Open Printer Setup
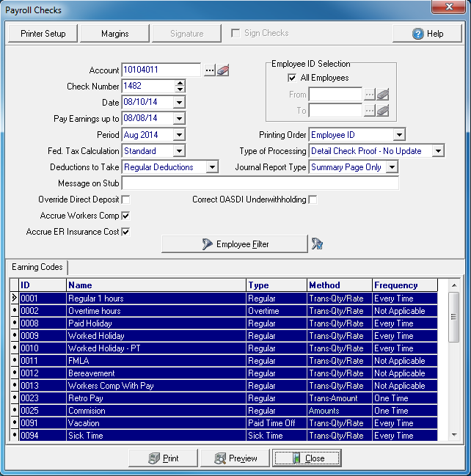 click(x=43, y=34)
